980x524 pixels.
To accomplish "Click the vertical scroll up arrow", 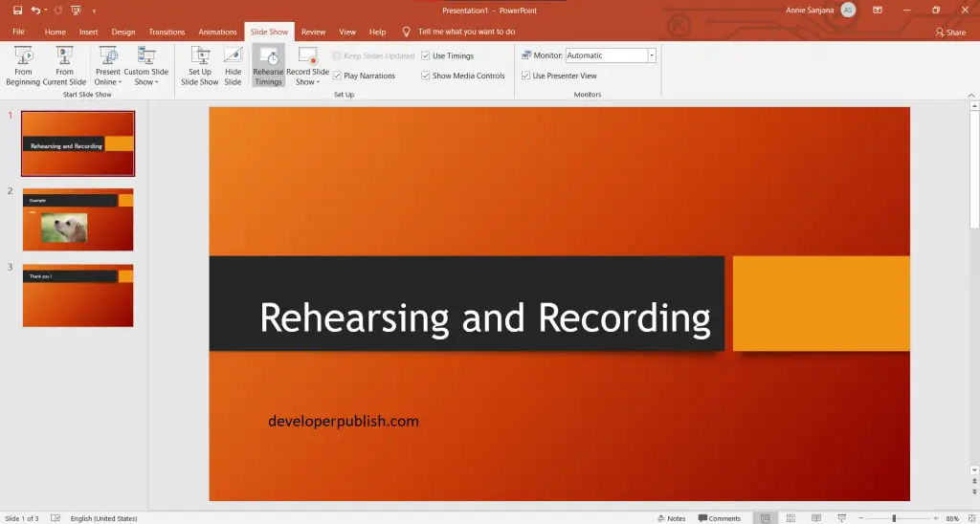I will pyautogui.click(x=974, y=107).
